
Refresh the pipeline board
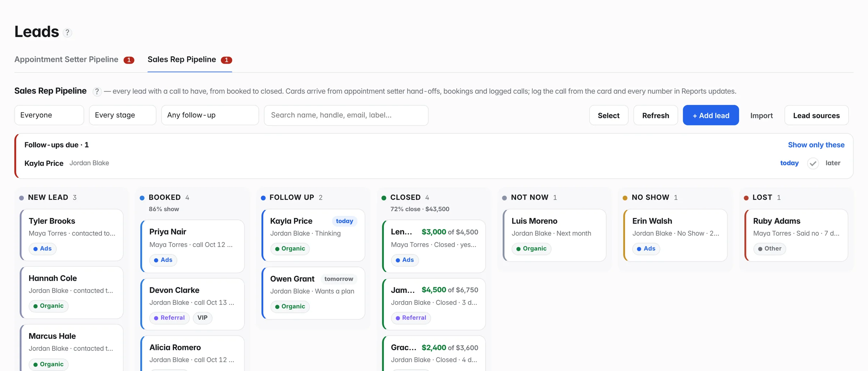click(655, 115)
